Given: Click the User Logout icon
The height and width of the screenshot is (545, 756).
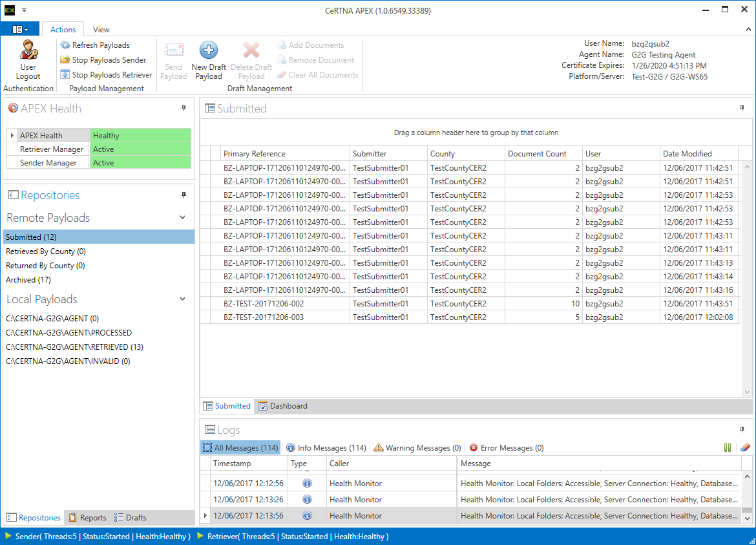Looking at the screenshot, I should click(x=28, y=50).
